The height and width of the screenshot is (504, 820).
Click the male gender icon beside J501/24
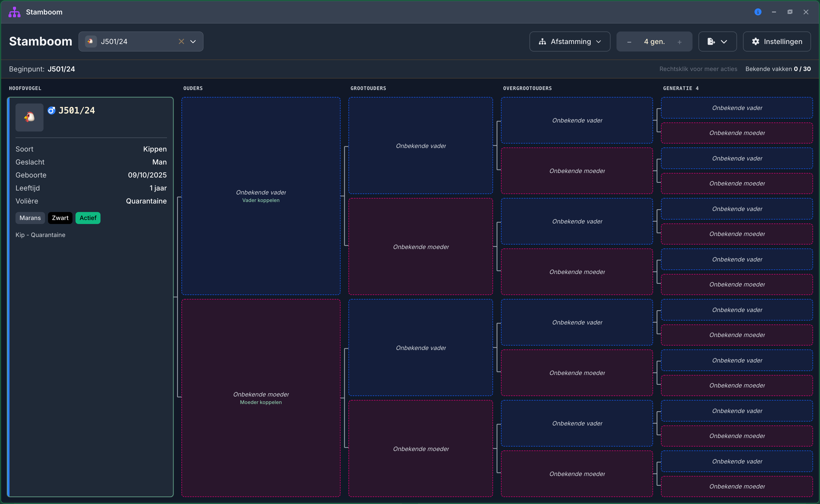click(51, 110)
